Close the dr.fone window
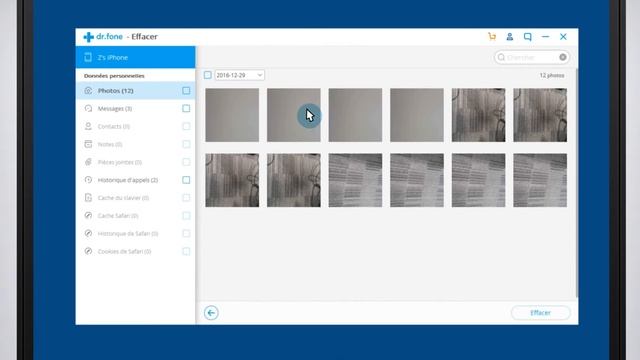The width and height of the screenshot is (640, 360). point(563,37)
